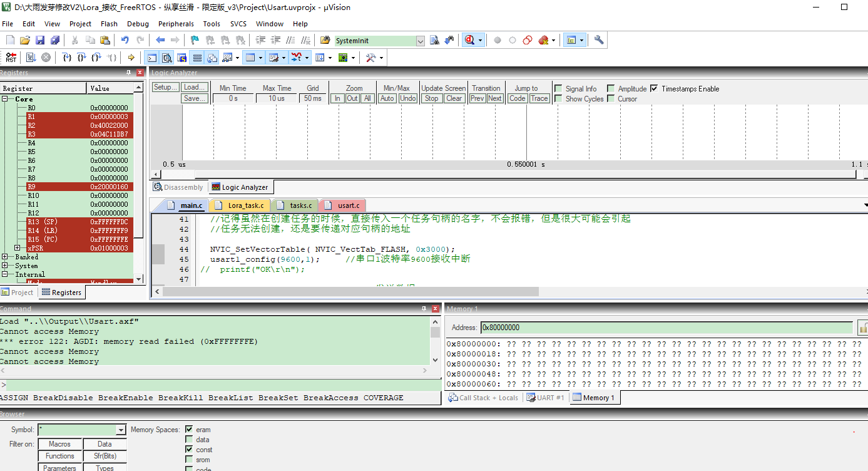Enable the Signal Info checkbox
This screenshot has height=471, width=868.
point(558,89)
